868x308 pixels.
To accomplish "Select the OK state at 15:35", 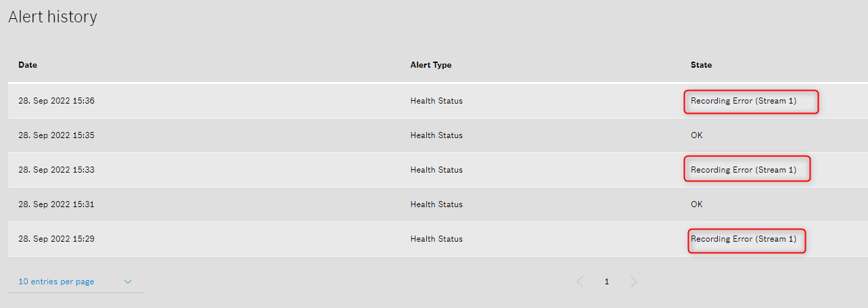I will [697, 135].
